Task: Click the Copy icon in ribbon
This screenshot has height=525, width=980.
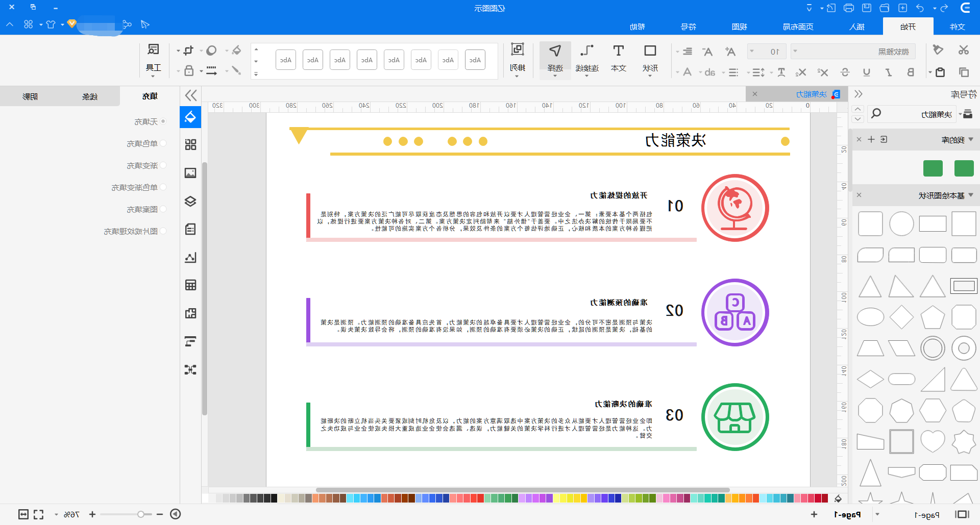Action: click(x=964, y=72)
